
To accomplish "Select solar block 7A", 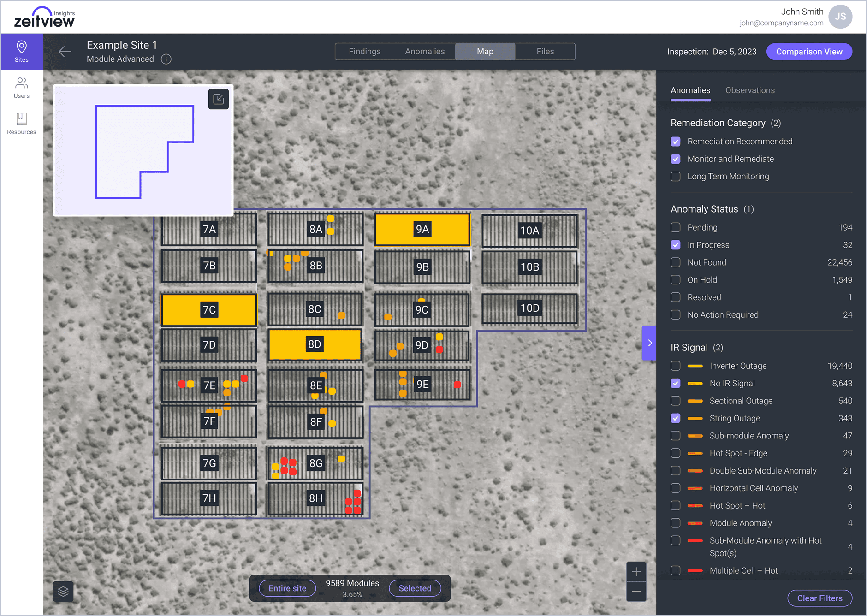I will [209, 229].
